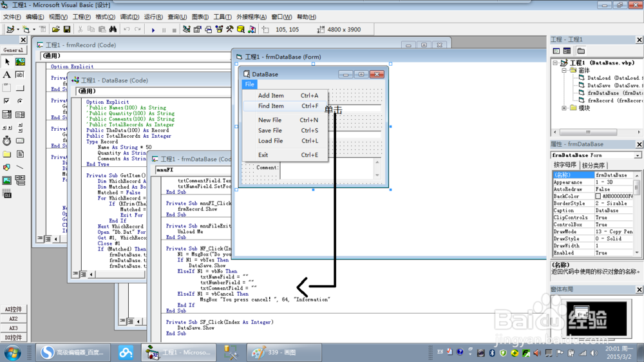The height and width of the screenshot is (362, 644).
Task: Open the 外接程序(A) menu
Action: pyautogui.click(x=251, y=17)
